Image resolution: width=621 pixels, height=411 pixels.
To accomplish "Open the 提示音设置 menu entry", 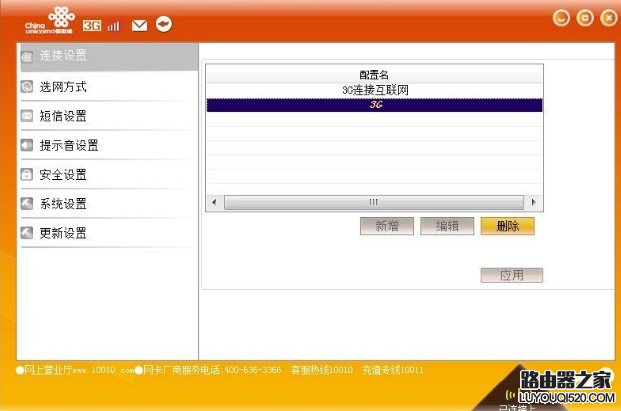I will tap(109, 145).
